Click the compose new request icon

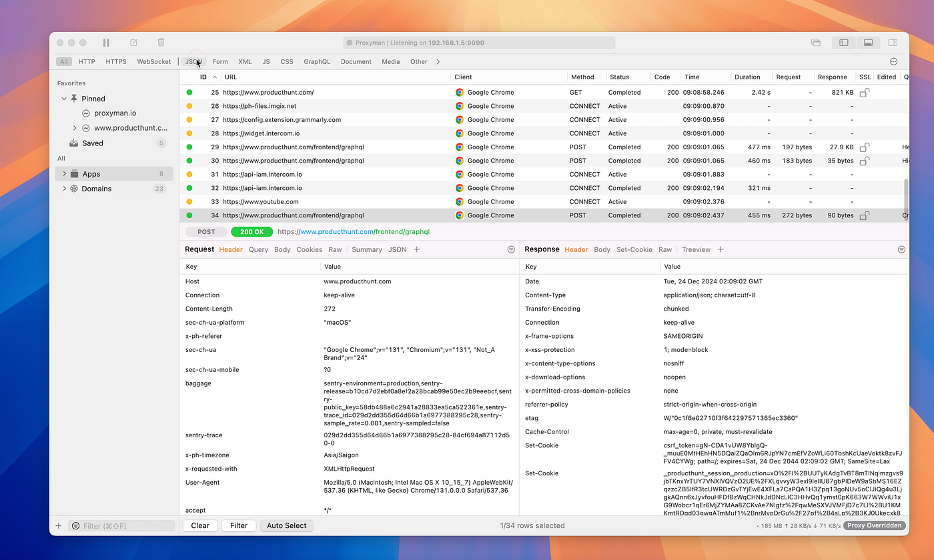click(x=133, y=43)
